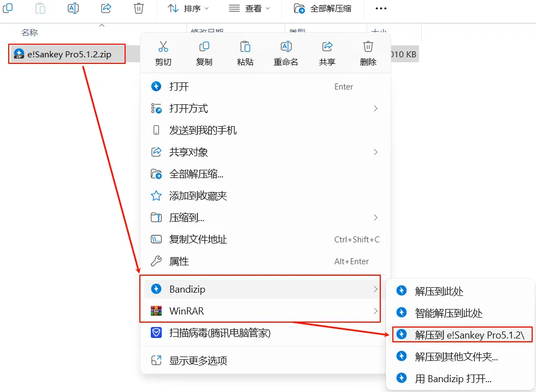The image size is (536, 392).
Task: Click the Bandizip logo icon in context menu
Action: [156, 289]
